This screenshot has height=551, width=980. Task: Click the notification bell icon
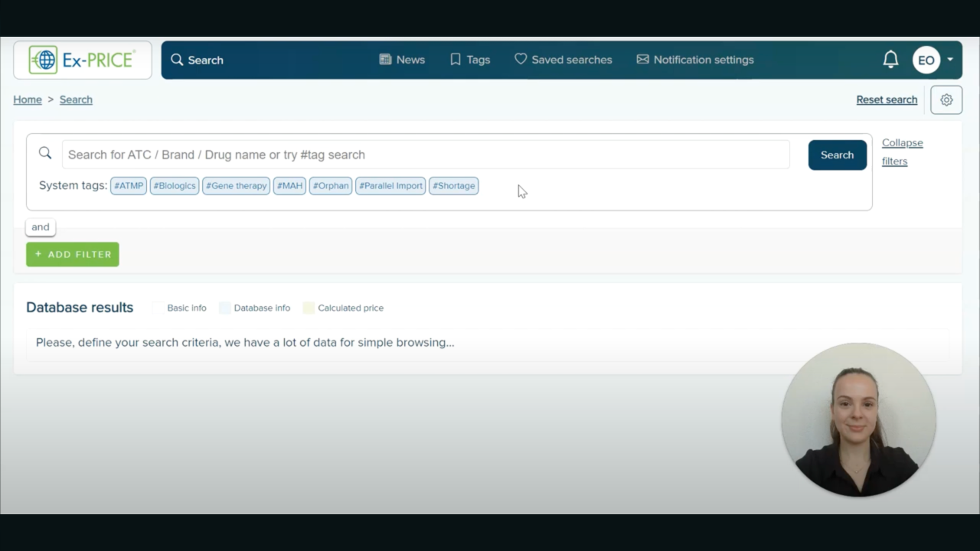pyautogui.click(x=890, y=60)
